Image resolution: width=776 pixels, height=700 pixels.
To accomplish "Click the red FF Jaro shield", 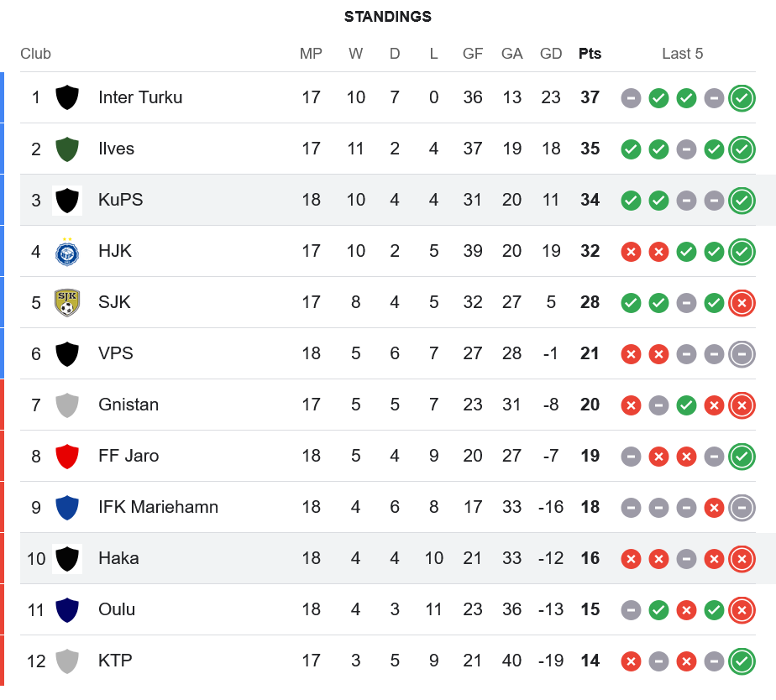I will 67,456.
